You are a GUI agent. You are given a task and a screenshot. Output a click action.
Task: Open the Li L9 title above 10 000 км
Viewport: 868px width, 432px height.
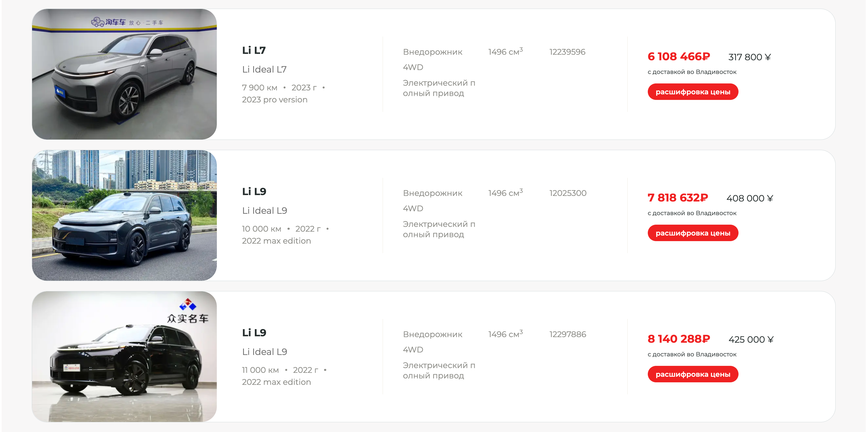(254, 192)
